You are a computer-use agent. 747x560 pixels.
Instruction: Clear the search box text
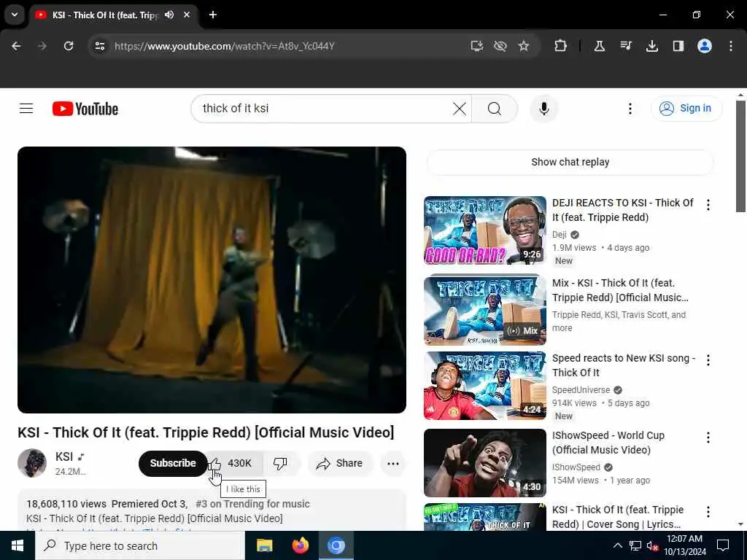[460, 109]
